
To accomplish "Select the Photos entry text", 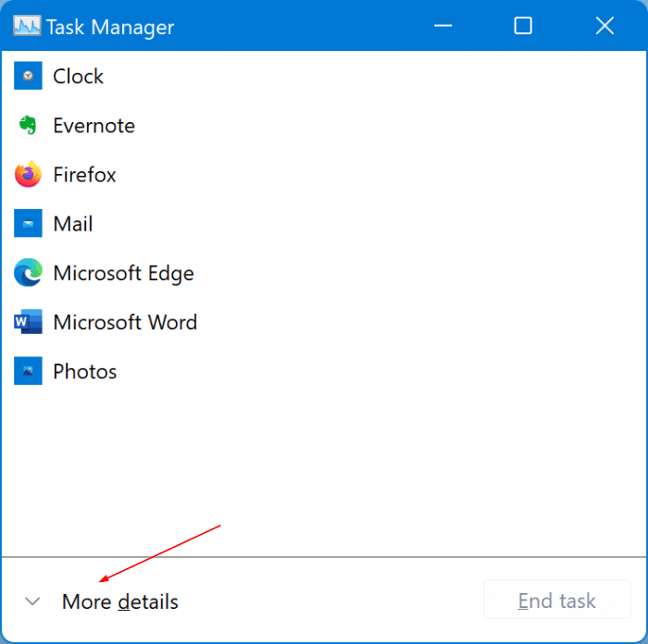I will 85,372.
